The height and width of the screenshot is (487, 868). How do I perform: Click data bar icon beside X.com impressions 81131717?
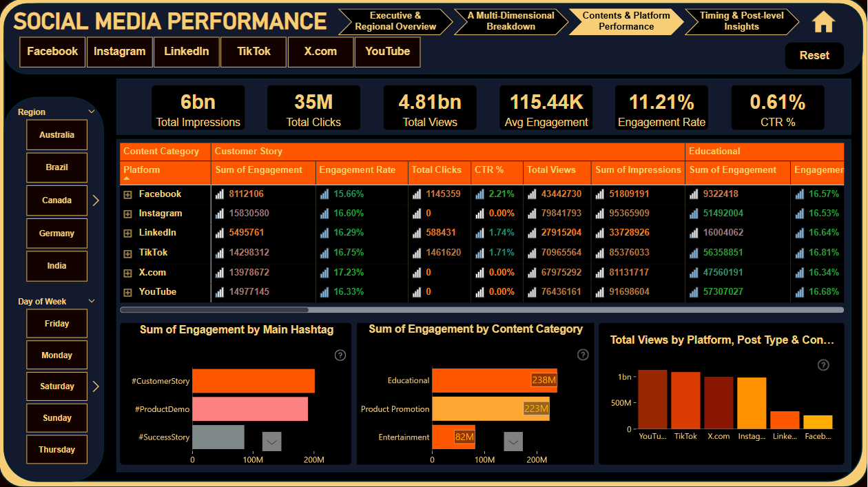coord(600,273)
